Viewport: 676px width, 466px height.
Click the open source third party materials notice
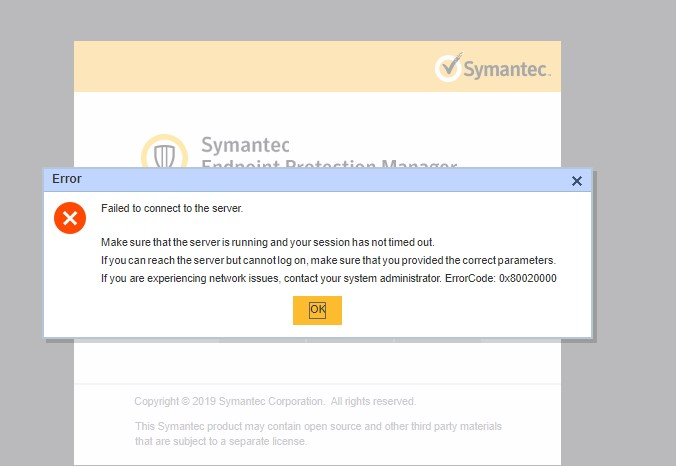pyautogui.click(x=318, y=427)
